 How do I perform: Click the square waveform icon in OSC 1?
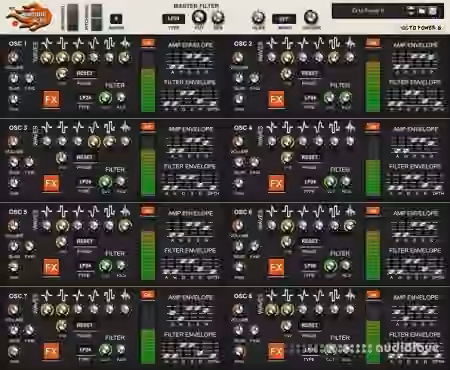(62, 43)
